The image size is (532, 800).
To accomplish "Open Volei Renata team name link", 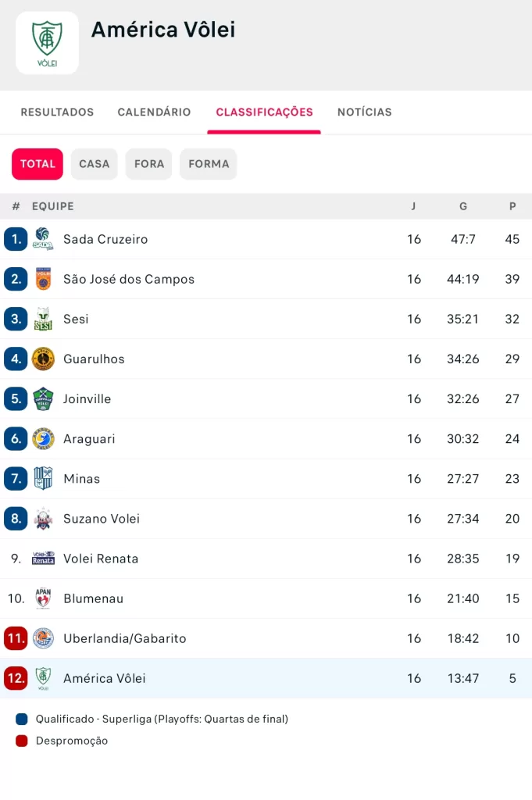I will (101, 559).
